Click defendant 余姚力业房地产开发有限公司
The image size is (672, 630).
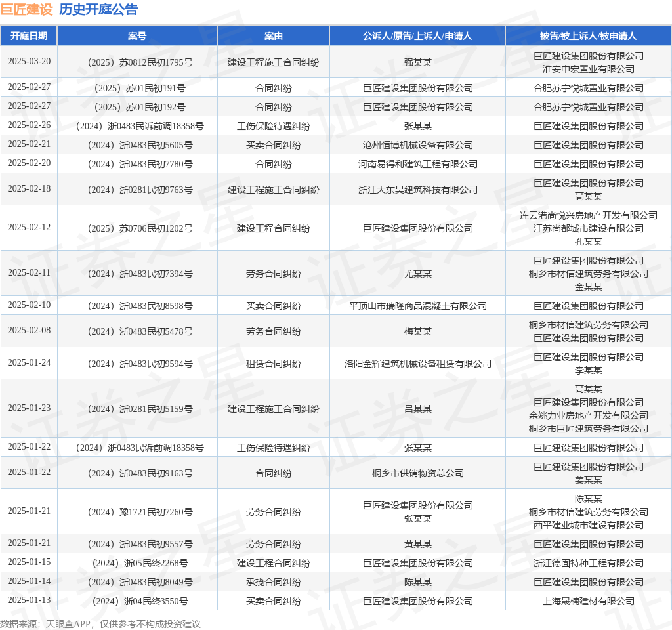tap(589, 415)
